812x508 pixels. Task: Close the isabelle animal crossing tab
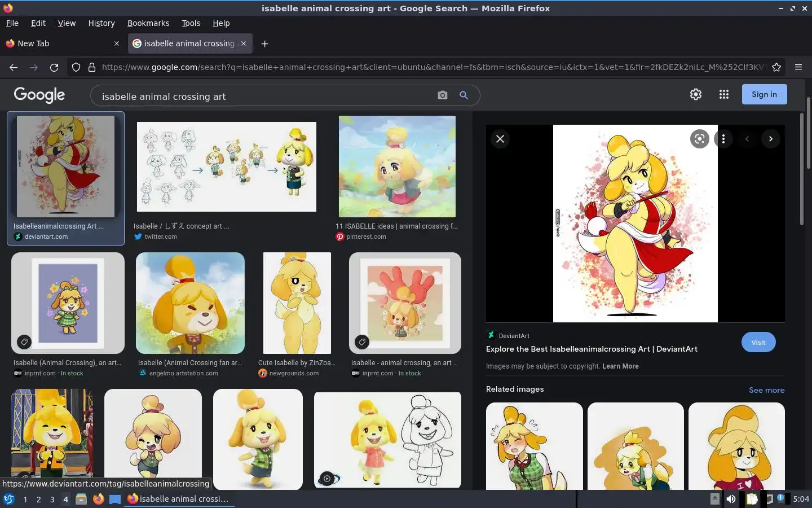click(x=244, y=43)
